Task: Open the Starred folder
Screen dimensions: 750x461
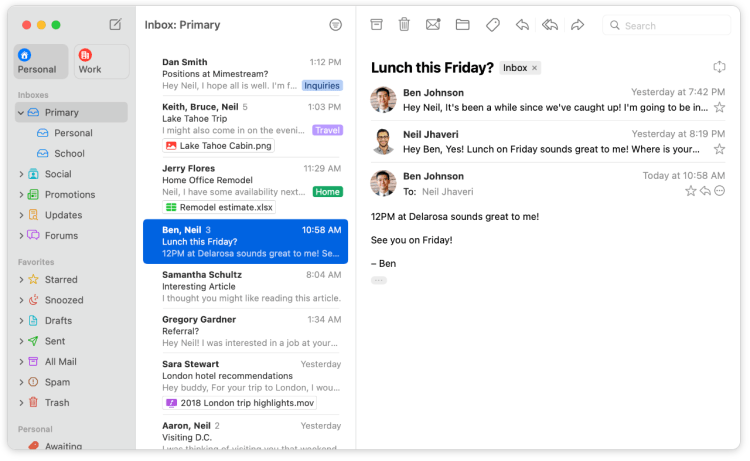Action: click(72, 280)
